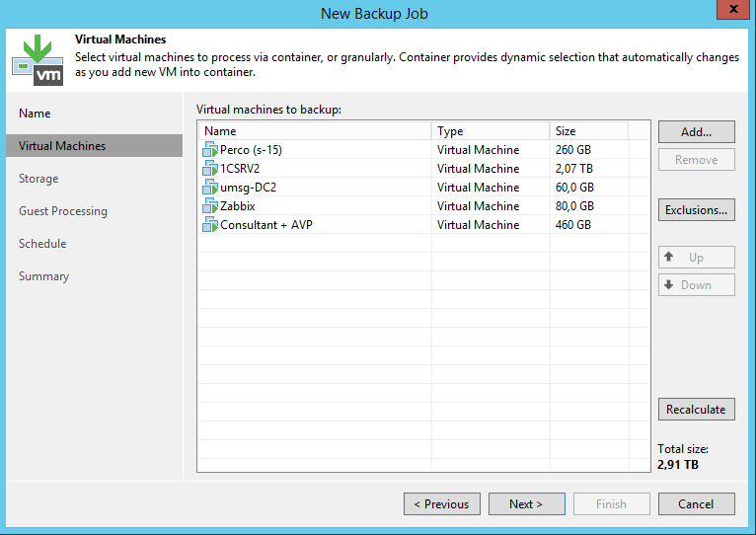Open the Exclusions... dialog
Viewport: 756px width, 535px height.
pos(696,209)
